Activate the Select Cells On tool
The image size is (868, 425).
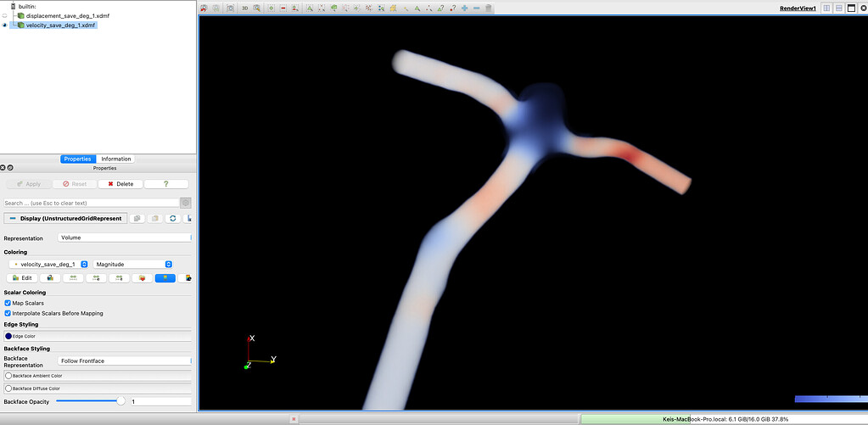click(x=310, y=8)
